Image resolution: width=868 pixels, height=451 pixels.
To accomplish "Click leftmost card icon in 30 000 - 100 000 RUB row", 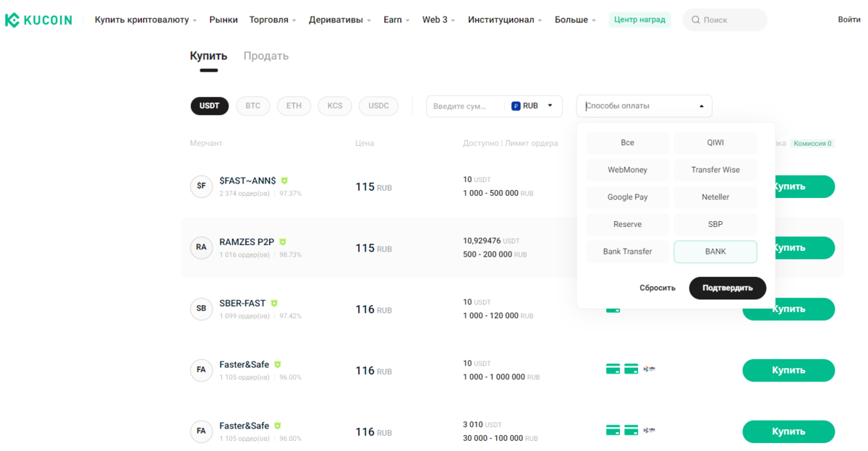I will pyautogui.click(x=613, y=430).
